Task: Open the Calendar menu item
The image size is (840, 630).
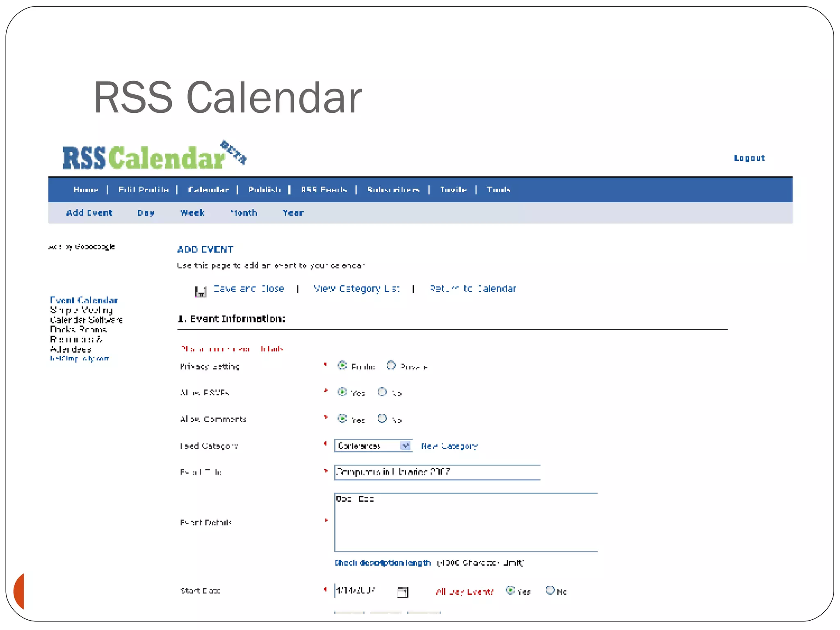Action: pos(208,189)
